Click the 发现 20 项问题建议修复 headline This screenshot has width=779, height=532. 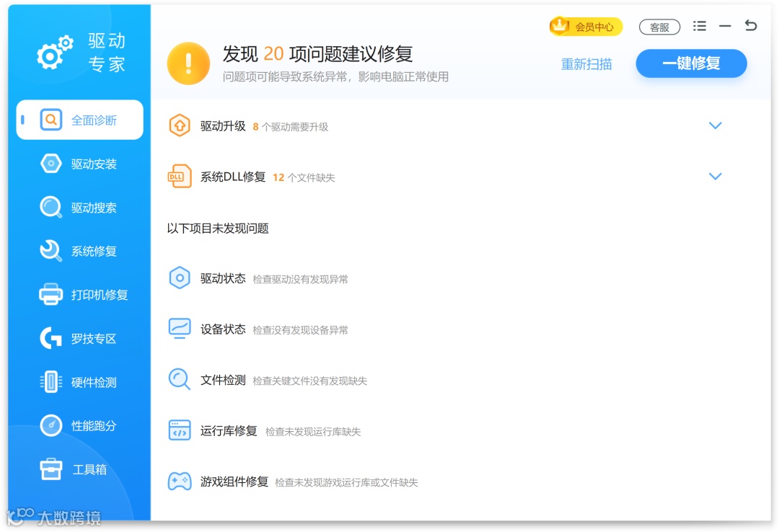click(318, 53)
